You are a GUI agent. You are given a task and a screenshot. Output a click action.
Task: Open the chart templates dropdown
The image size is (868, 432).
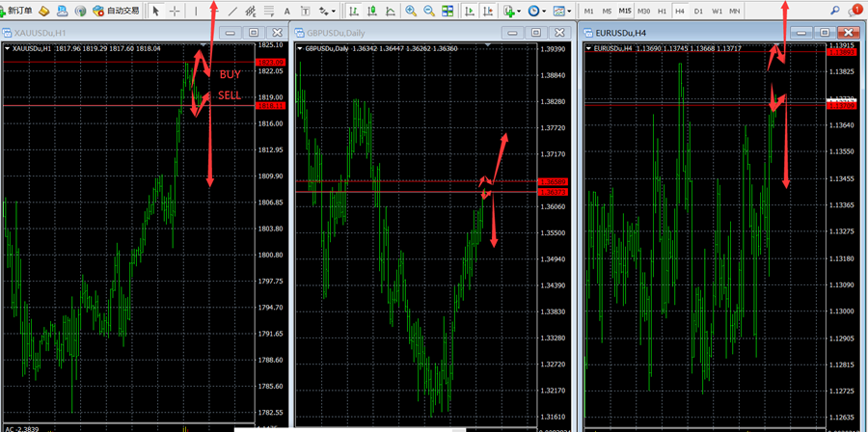561,11
